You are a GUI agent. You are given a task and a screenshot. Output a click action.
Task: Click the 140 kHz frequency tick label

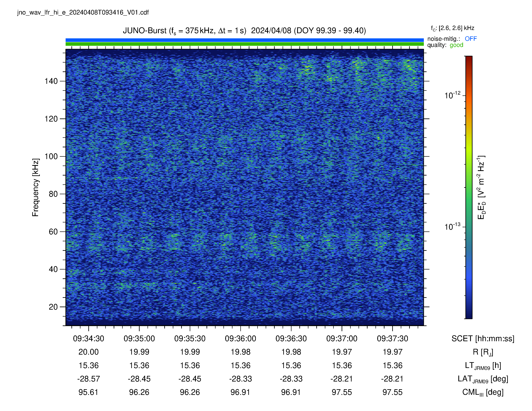coord(51,81)
